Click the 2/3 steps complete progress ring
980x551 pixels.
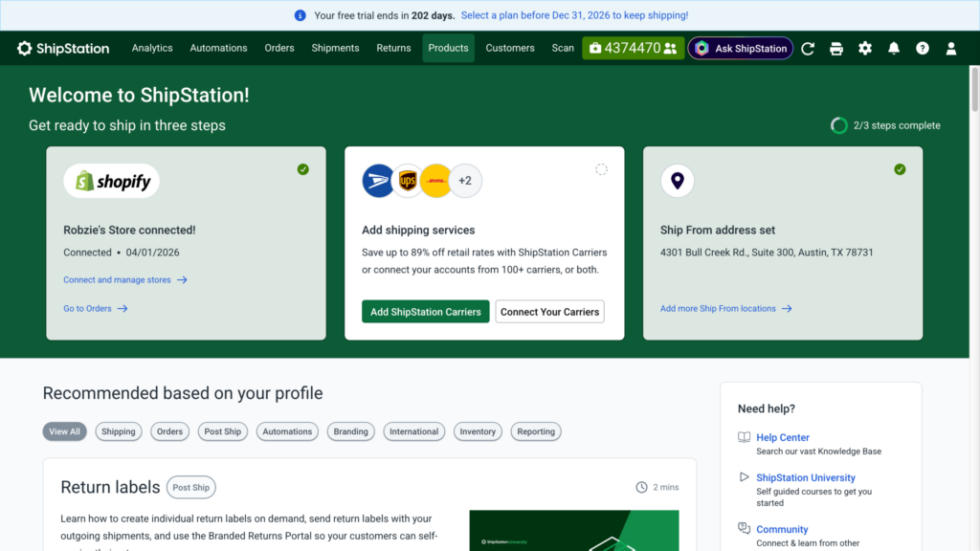click(x=838, y=125)
